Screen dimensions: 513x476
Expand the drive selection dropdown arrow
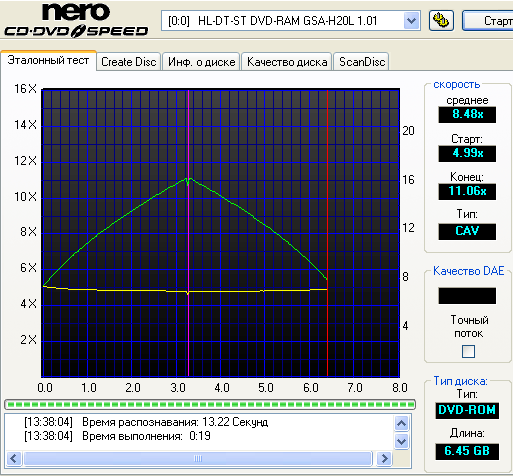(411, 21)
